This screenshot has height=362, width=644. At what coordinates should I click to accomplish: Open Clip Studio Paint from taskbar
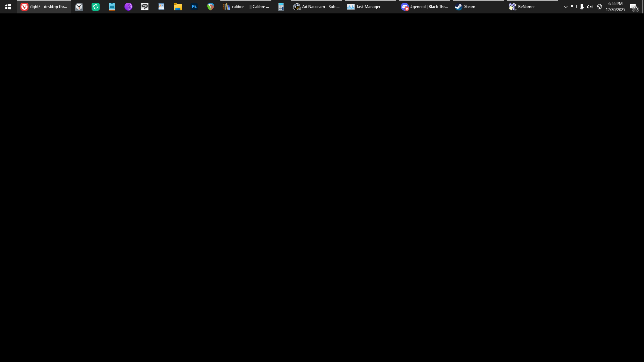coord(145,7)
